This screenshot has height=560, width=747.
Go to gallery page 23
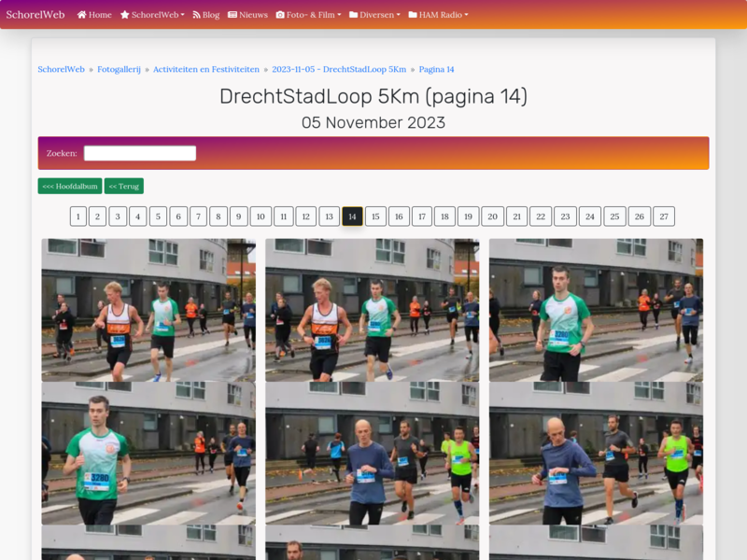pyautogui.click(x=565, y=217)
